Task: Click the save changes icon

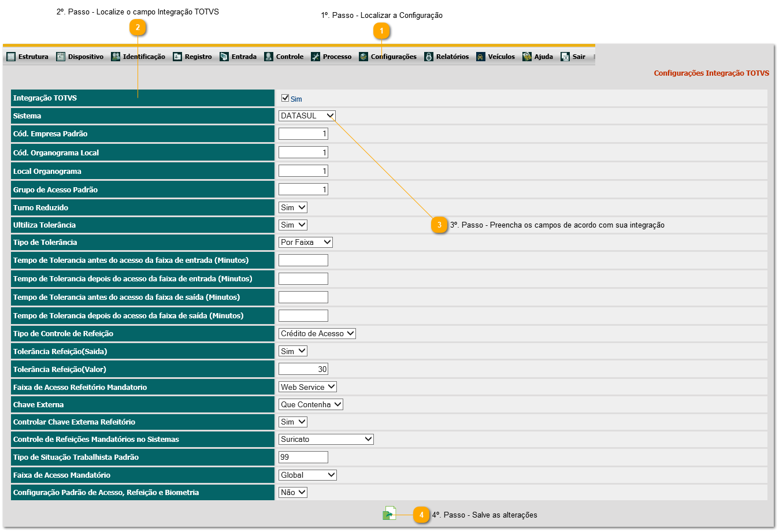Action: 390,513
